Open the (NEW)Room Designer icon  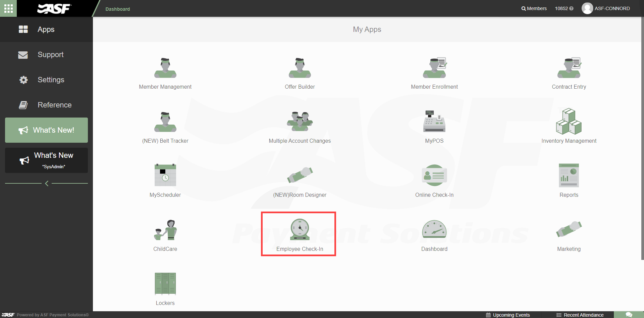[300, 175]
